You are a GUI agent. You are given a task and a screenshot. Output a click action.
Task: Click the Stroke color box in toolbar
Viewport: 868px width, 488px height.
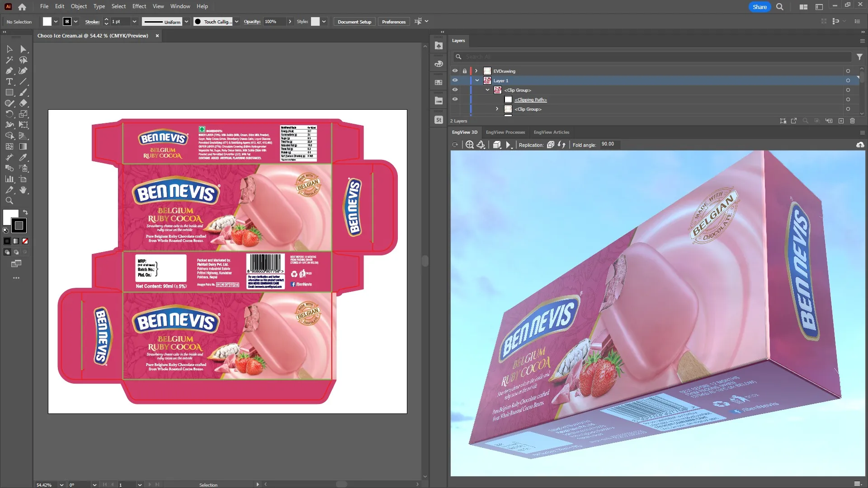pos(19,225)
